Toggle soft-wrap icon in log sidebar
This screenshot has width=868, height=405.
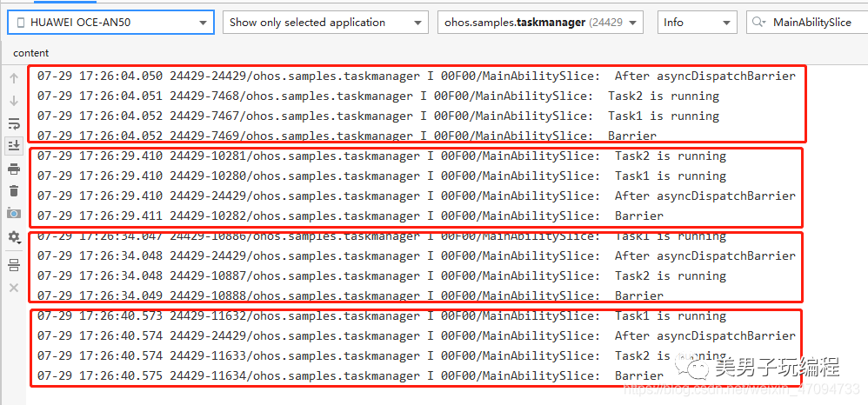tap(14, 124)
